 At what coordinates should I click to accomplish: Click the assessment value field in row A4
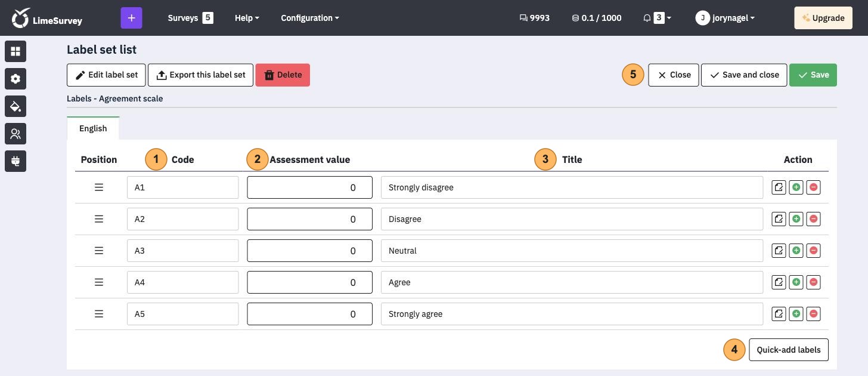pos(310,282)
